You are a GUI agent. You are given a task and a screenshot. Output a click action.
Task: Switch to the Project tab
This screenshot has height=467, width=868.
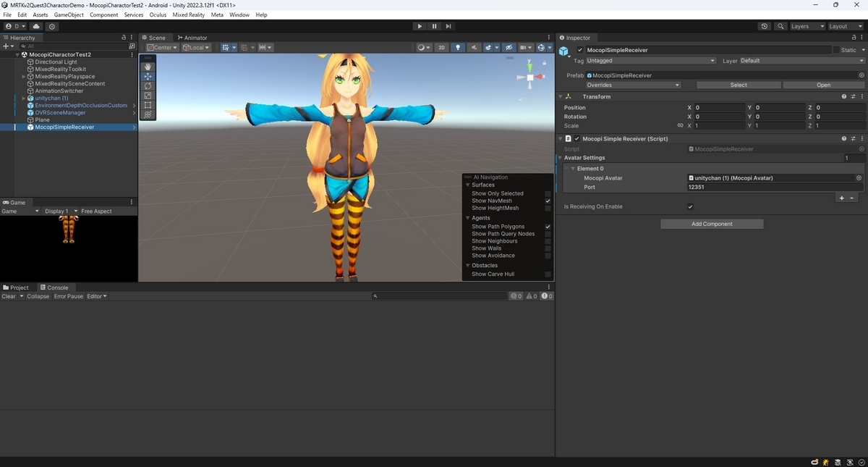click(x=16, y=287)
